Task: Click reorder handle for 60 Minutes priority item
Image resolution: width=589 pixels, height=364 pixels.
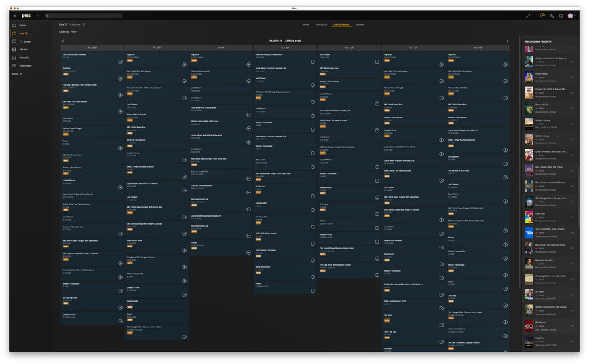Action: (x=573, y=326)
